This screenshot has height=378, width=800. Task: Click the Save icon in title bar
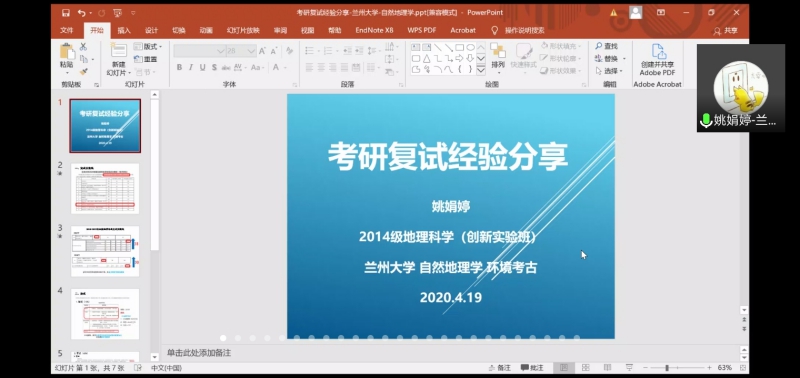[66, 13]
